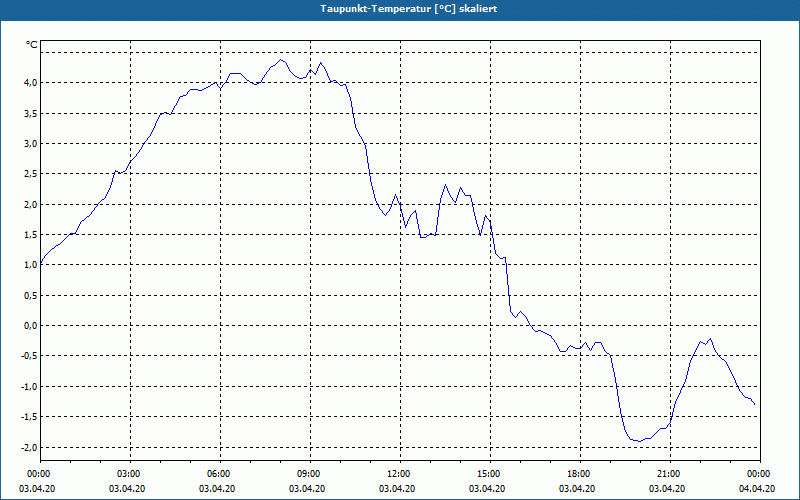Click the 06:00 time label
The width and height of the screenshot is (800, 500).
click(217, 474)
